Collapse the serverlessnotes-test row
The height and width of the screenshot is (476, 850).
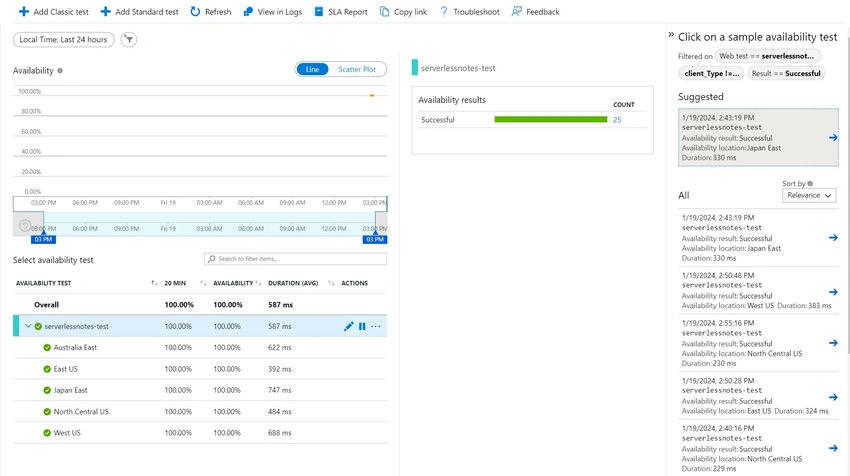[x=28, y=326]
